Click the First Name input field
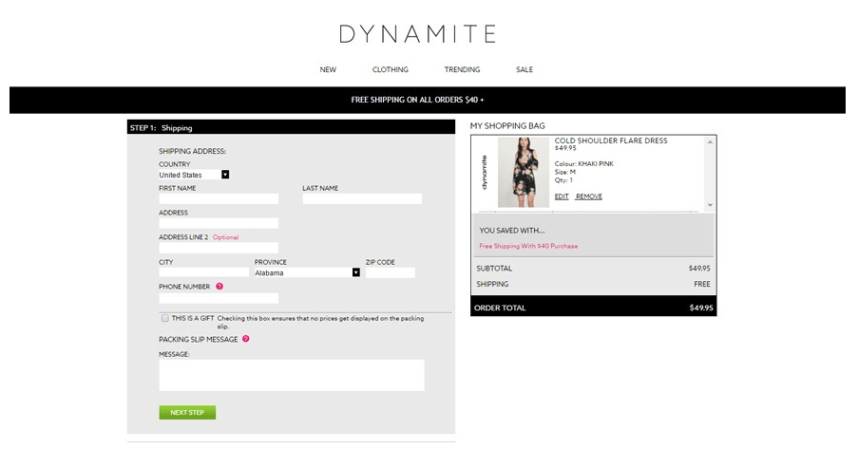Image resolution: width=858 pixels, height=467 pixels. pyautogui.click(x=218, y=199)
